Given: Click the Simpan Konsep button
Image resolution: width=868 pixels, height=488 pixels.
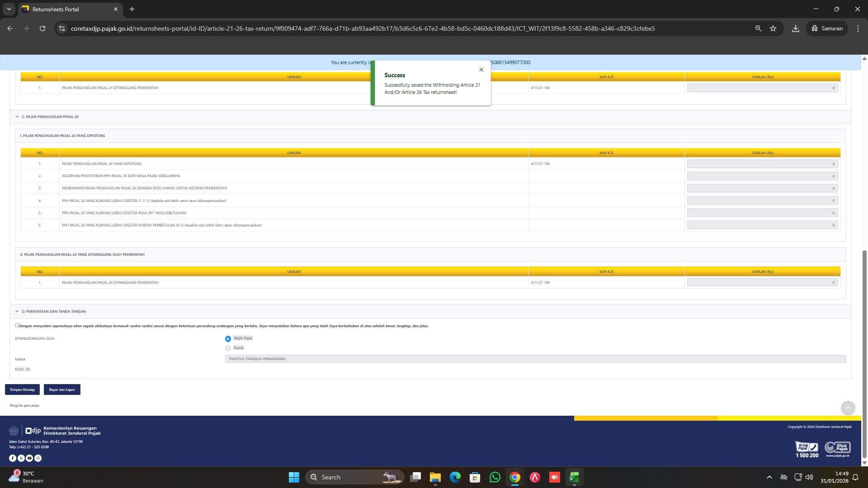Looking at the screenshot, I should click(22, 389).
